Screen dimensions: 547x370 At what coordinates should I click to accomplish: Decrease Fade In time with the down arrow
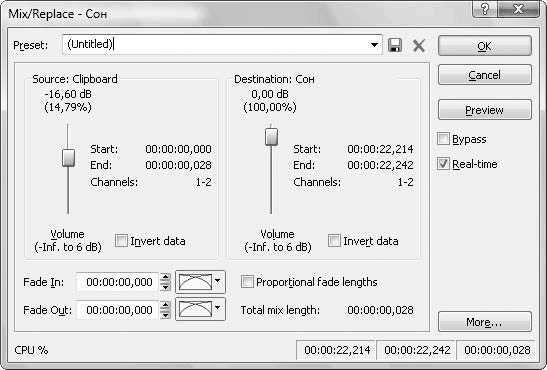click(x=165, y=287)
